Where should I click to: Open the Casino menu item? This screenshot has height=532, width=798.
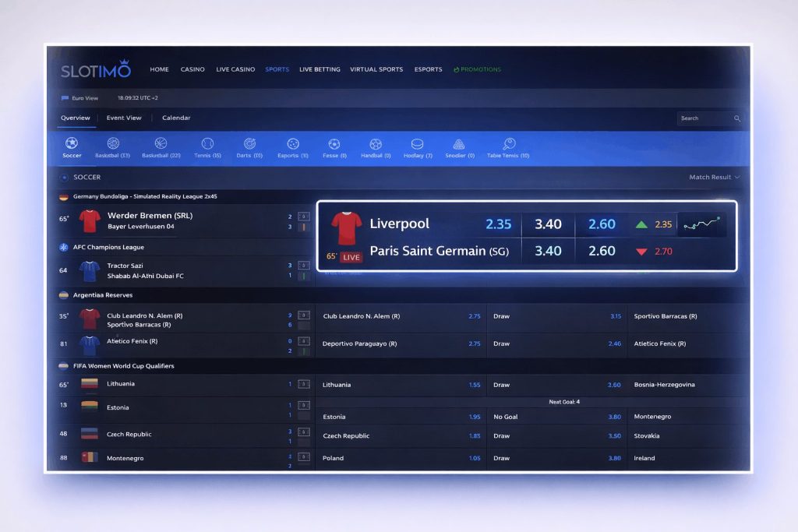(192, 69)
